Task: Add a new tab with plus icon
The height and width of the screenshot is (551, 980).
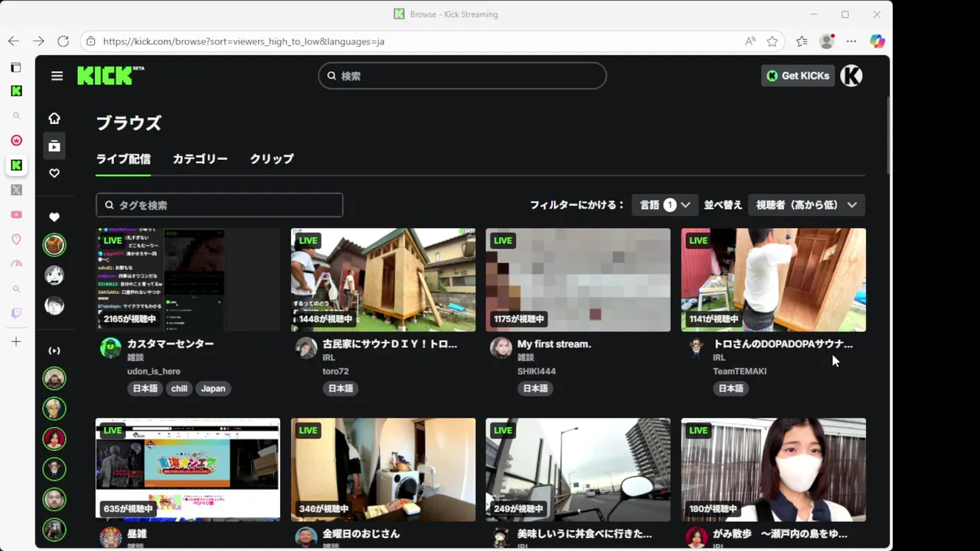Action: coord(16,341)
